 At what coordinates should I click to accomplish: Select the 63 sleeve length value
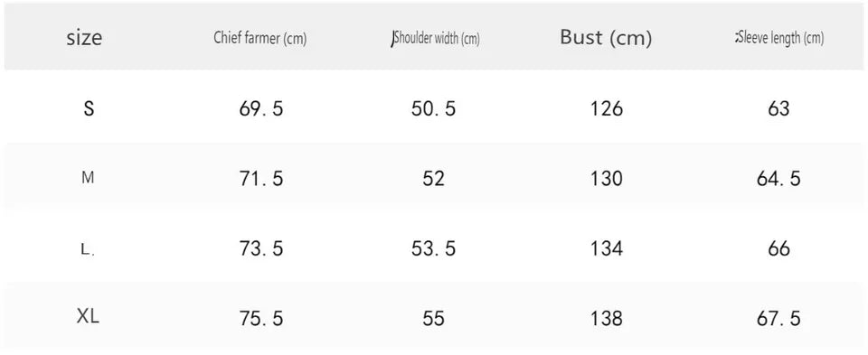tap(778, 109)
